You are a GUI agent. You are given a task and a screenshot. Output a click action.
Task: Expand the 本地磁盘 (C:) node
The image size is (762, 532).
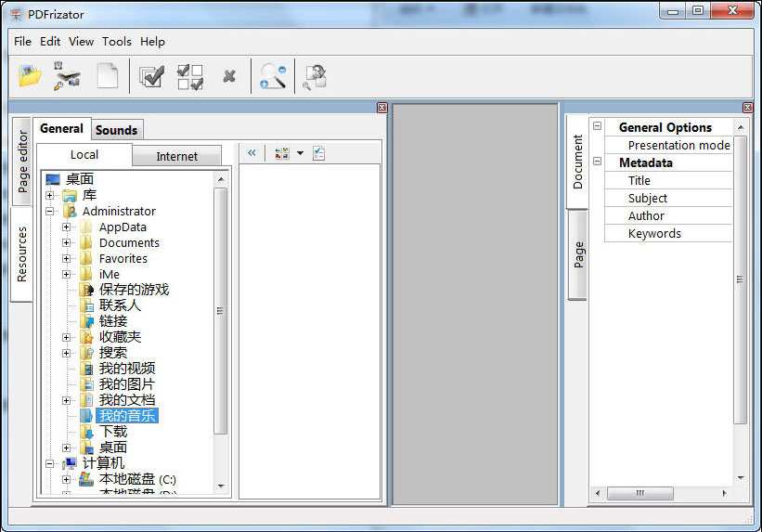click(x=67, y=479)
